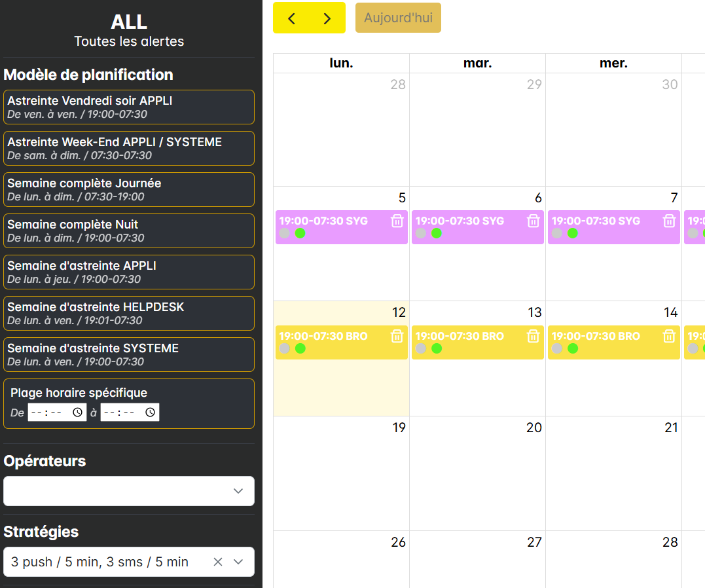The height and width of the screenshot is (588, 705).
Task: Delete the SYG shift on Tuesday 6
Action: [x=533, y=221]
